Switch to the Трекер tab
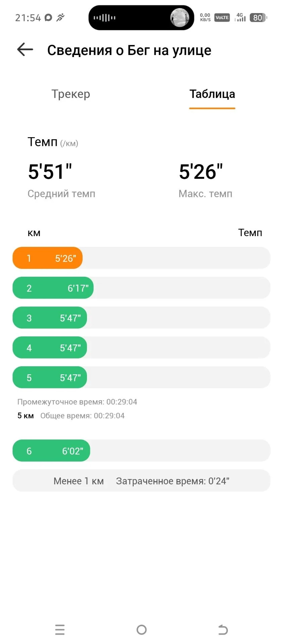 pos(71,94)
